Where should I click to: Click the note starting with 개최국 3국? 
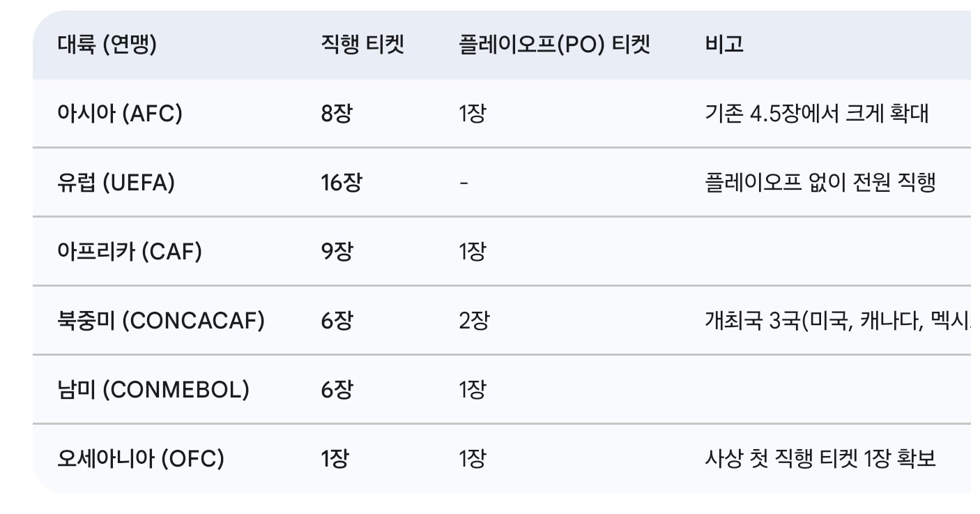(x=836, y=321)
